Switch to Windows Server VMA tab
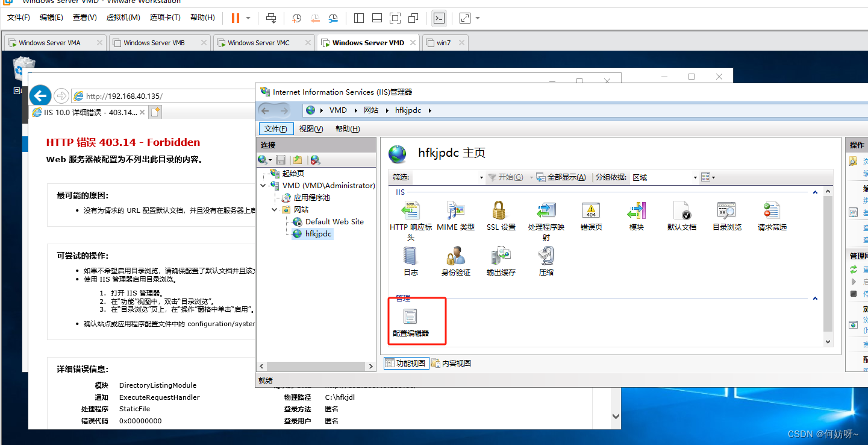 coord(55,42)
